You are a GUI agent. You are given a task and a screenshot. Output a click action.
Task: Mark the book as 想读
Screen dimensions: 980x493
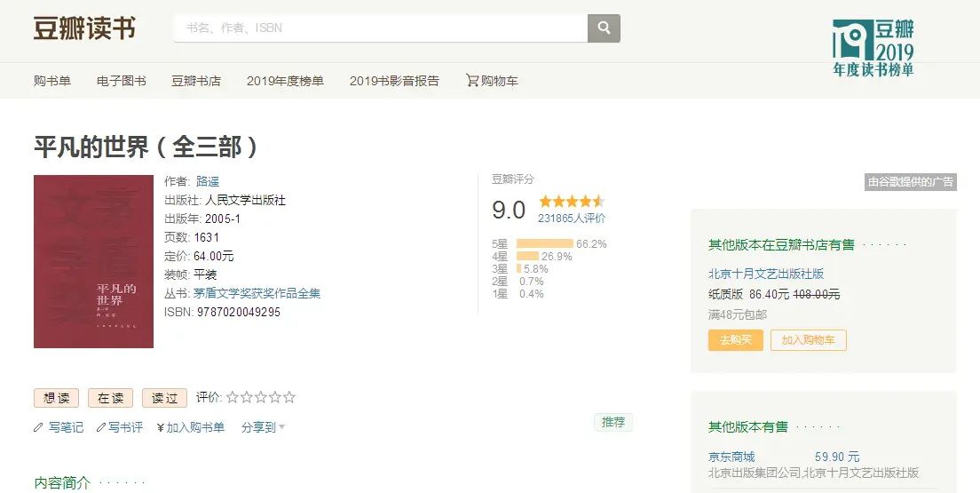coord(56,398)
